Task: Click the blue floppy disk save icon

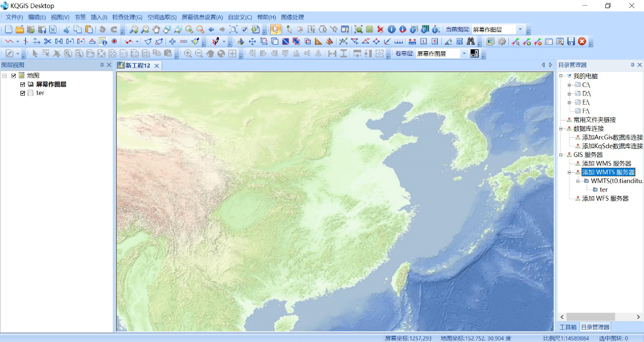Action: pos(571,42)
